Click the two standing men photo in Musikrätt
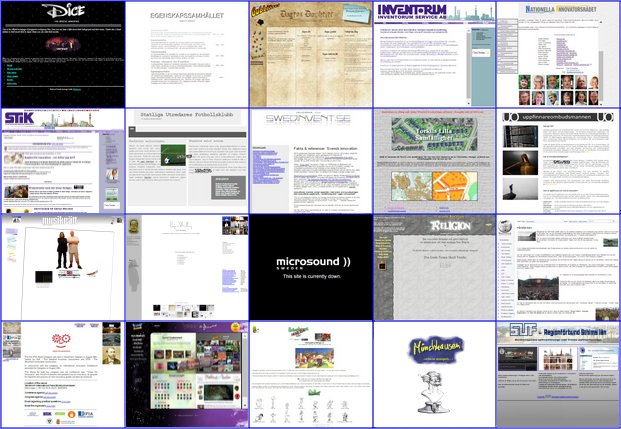 [x=69, y=250]
